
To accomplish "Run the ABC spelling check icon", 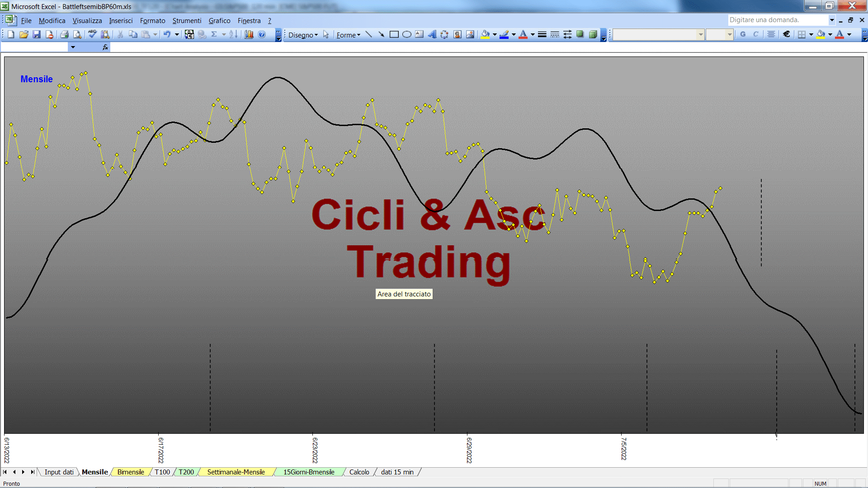I will point(93,34).
